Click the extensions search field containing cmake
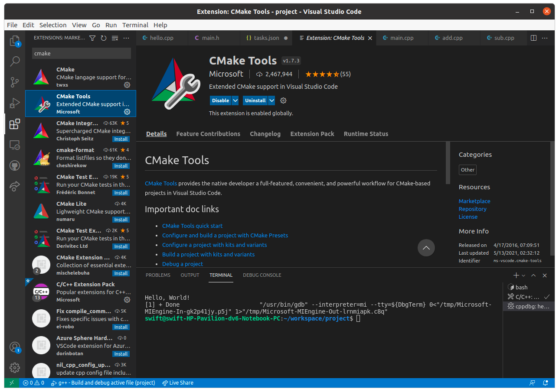The height and width of the screenshot is (392, 559). click(x=82, y=54)
